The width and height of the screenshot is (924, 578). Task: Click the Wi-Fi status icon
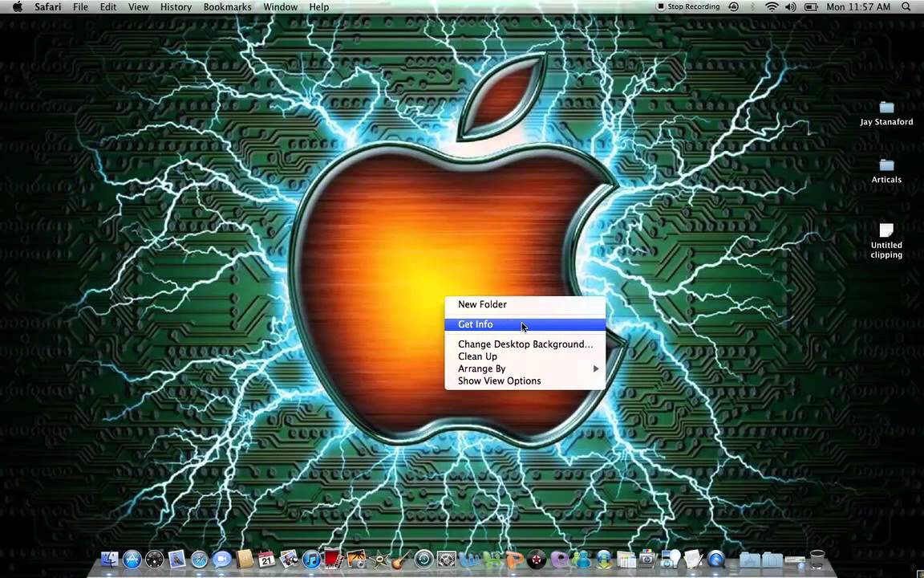point(772,7)
